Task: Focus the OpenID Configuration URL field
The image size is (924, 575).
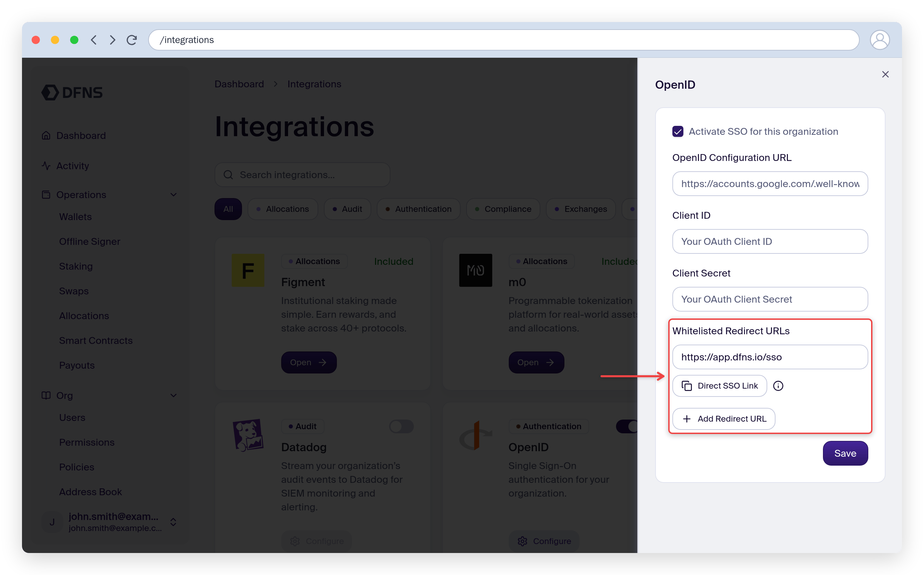Action: pyautogui.click(x=770, y=184)
